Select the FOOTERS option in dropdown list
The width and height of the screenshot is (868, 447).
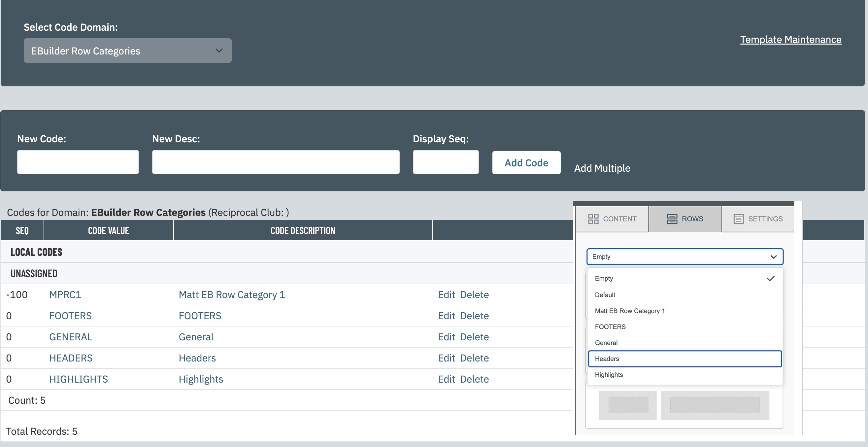click(685, 327)
